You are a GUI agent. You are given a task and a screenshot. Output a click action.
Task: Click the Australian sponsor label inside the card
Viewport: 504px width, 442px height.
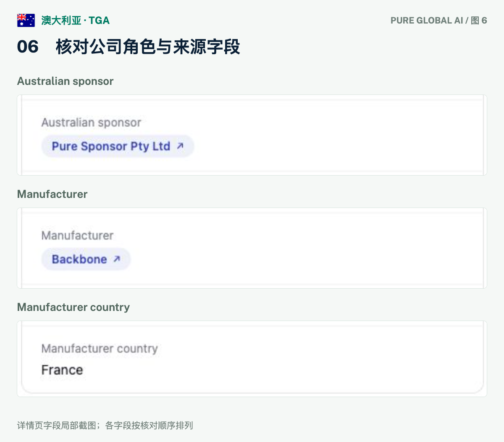pos(91,122)
